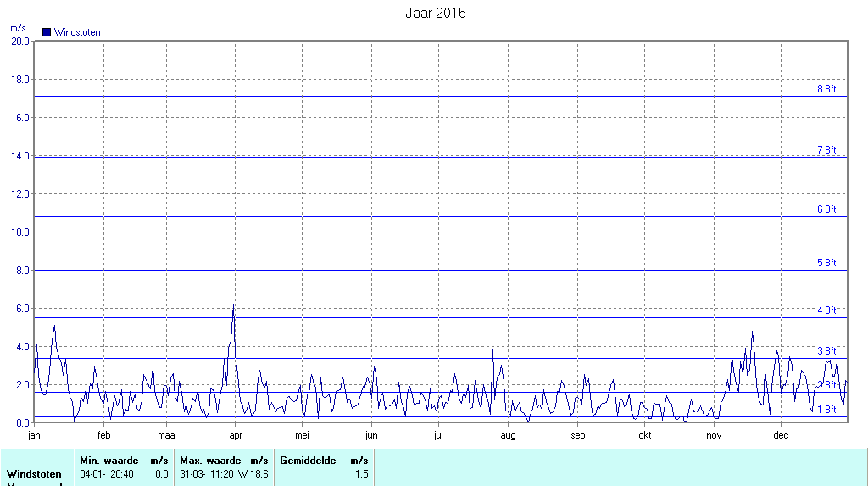Click the 0.0 y-axis value
The image size is (868, 486).
pyautogui.click(x=23, y=423)
